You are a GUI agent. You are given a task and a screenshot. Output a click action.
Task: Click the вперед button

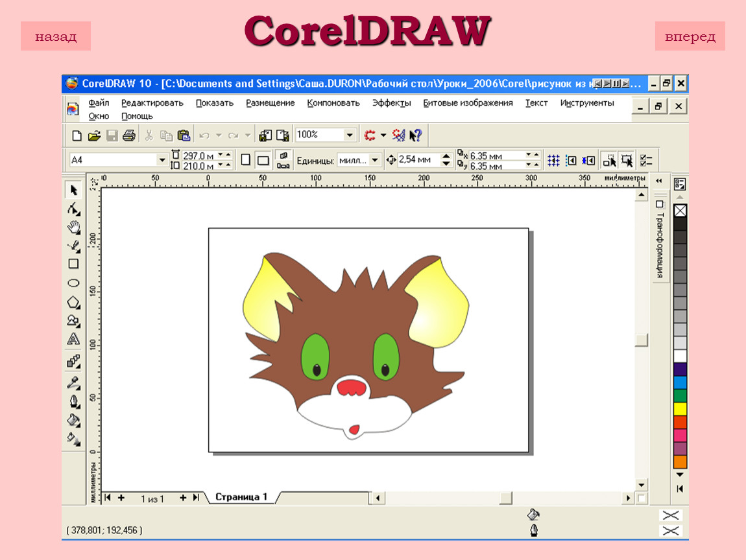point(690,36)
